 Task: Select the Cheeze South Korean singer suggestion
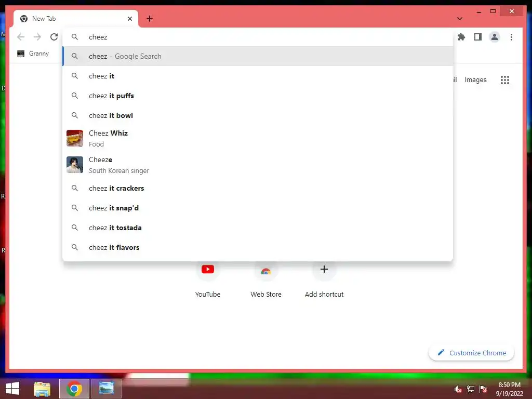(258, 165)
